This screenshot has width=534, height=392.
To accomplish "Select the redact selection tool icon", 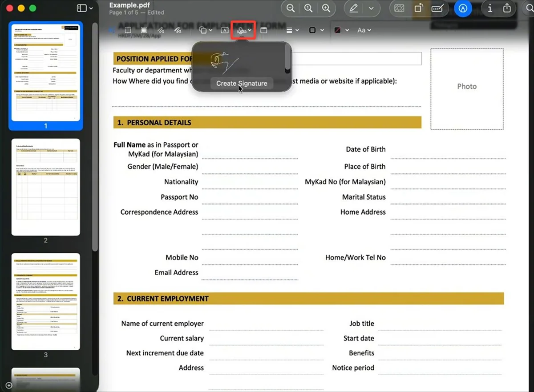I will pyautogui.click(x=144, y=30).
